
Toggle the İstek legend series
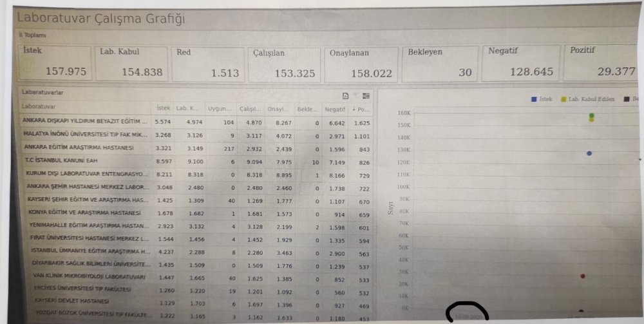pyautogui.click(x=542, y=99)
